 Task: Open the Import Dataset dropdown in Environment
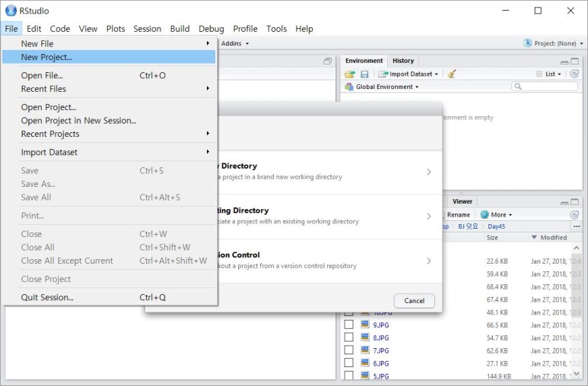[x=408, y=74]
